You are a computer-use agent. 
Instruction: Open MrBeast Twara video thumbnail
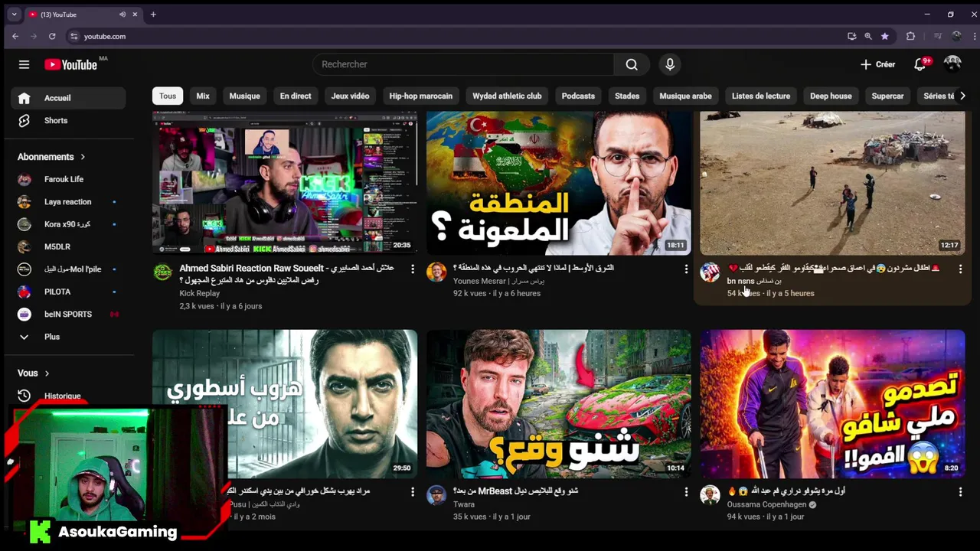(559, 403)
